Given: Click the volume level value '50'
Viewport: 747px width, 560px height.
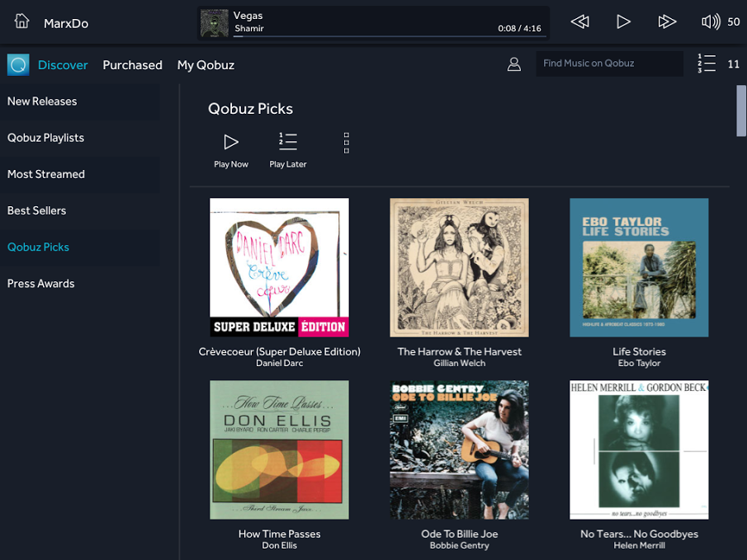Looking at the screenshot, I should (x=734, y=22).
